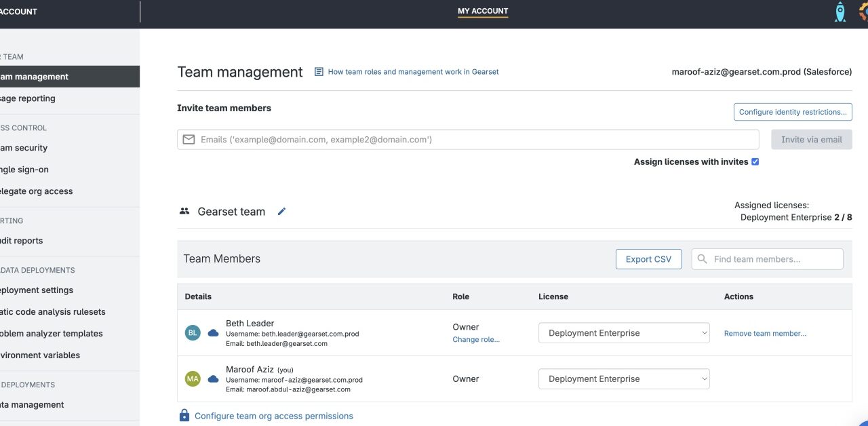Viewport: 868px width, 426px height.
Task: Click the Find team members search box
Action: tap(773, 259)
